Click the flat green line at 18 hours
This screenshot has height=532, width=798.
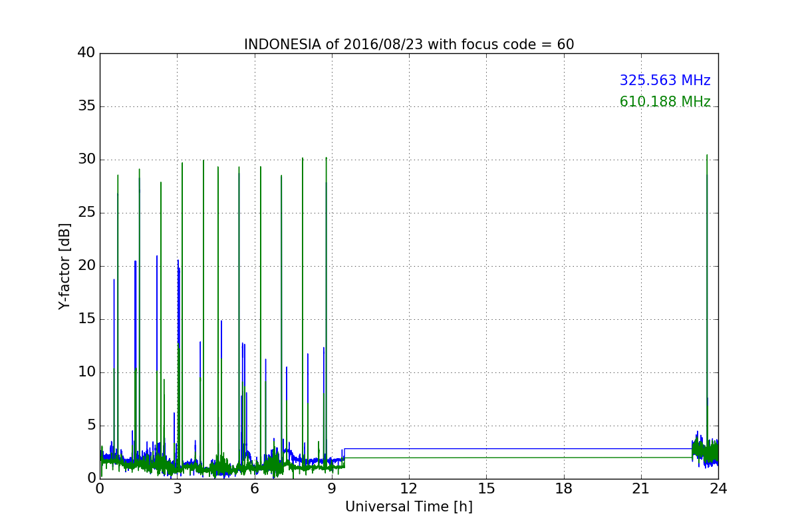tap(564, 458)
